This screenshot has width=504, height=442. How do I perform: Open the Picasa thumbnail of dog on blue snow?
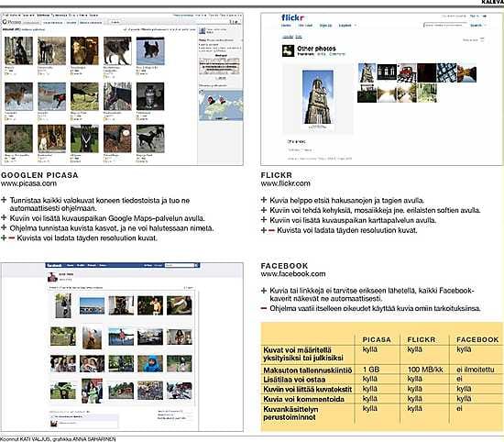(150, 51)
